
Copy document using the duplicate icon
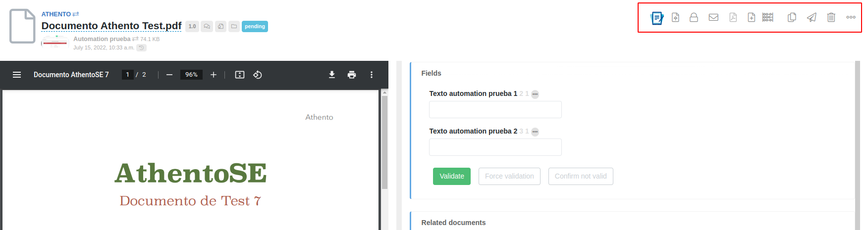tap(792, 18)
